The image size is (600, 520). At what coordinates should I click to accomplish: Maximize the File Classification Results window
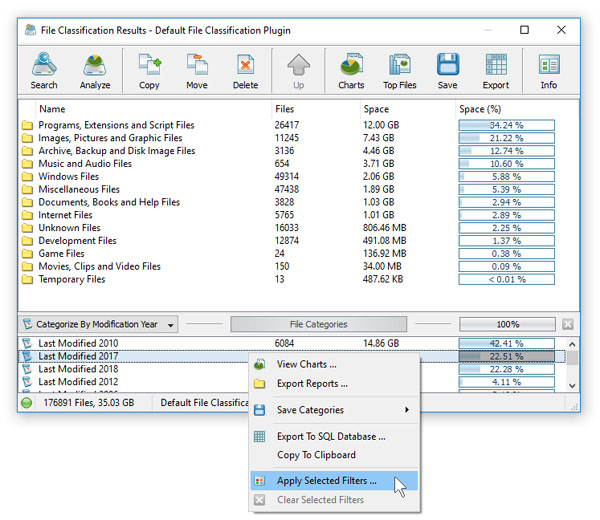coord(524,30)
